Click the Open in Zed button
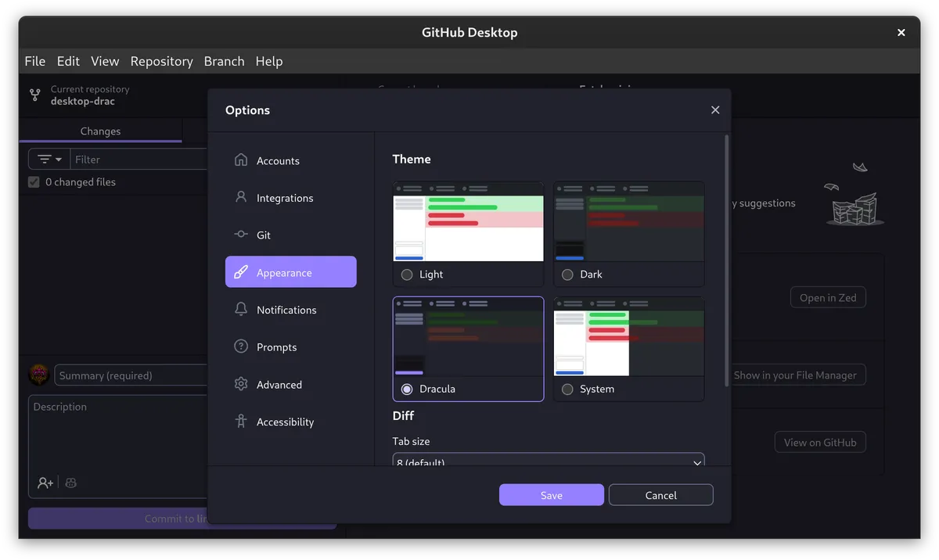 tap(828, 297)
